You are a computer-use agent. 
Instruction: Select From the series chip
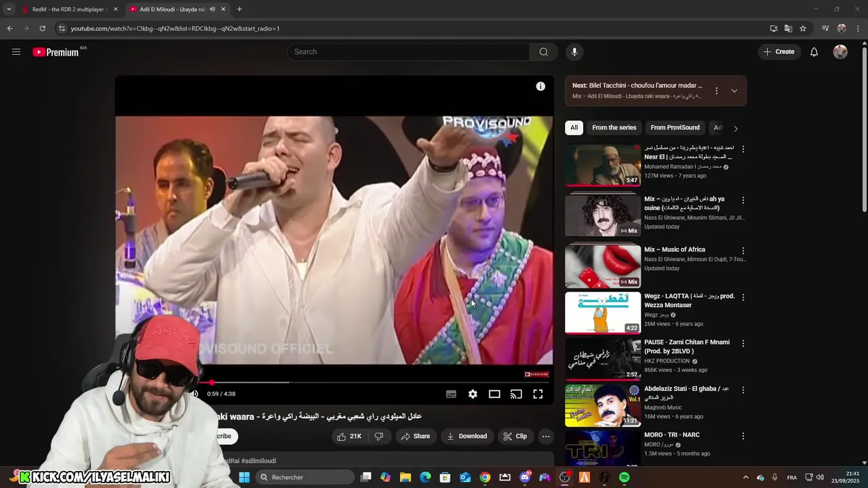click(614, 127)
